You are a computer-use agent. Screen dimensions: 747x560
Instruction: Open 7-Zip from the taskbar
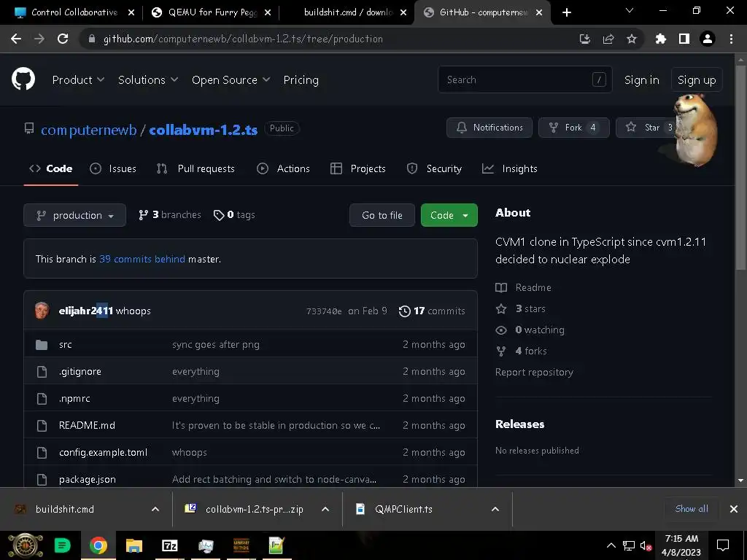(x=169, y=545)
